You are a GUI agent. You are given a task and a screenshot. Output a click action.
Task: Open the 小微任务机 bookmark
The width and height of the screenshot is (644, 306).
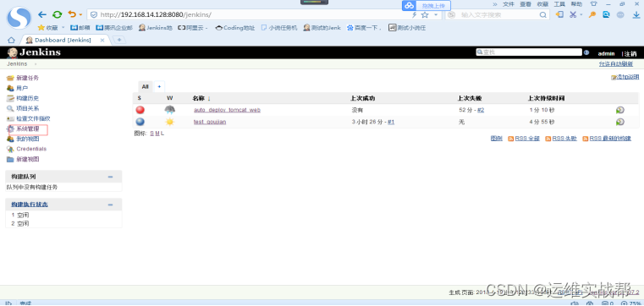279,28
